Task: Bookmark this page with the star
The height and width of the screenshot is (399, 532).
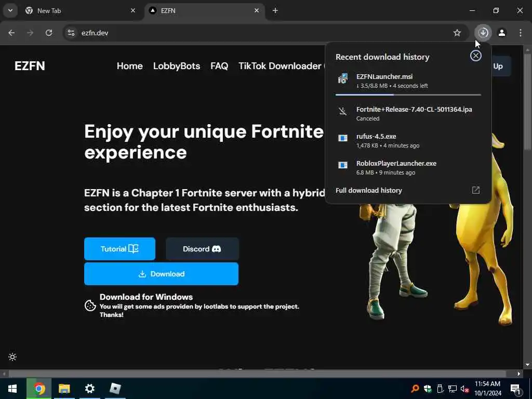Action: point(457,33)
